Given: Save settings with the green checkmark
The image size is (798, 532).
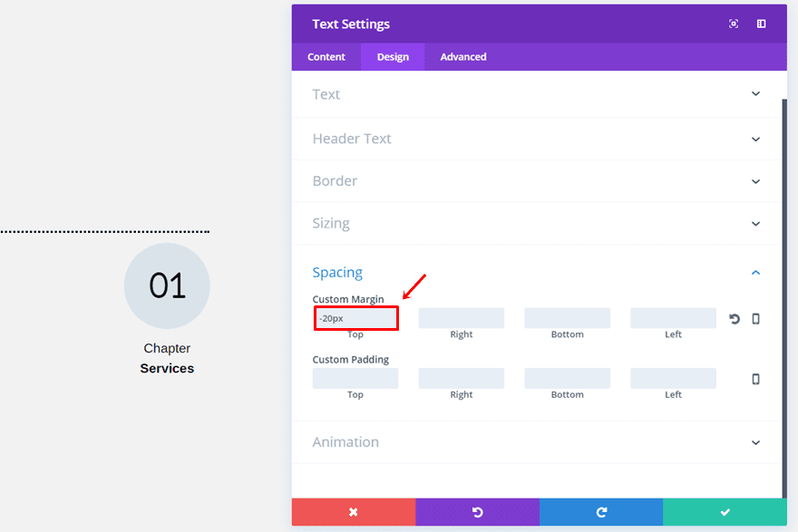Looking at the screenshot, I should 725,512.
